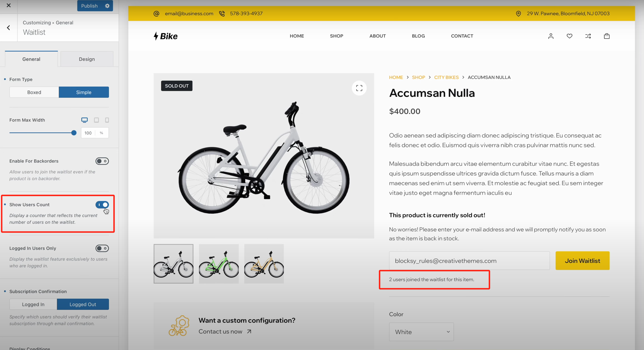Open the wishlist heart icon

569,36
